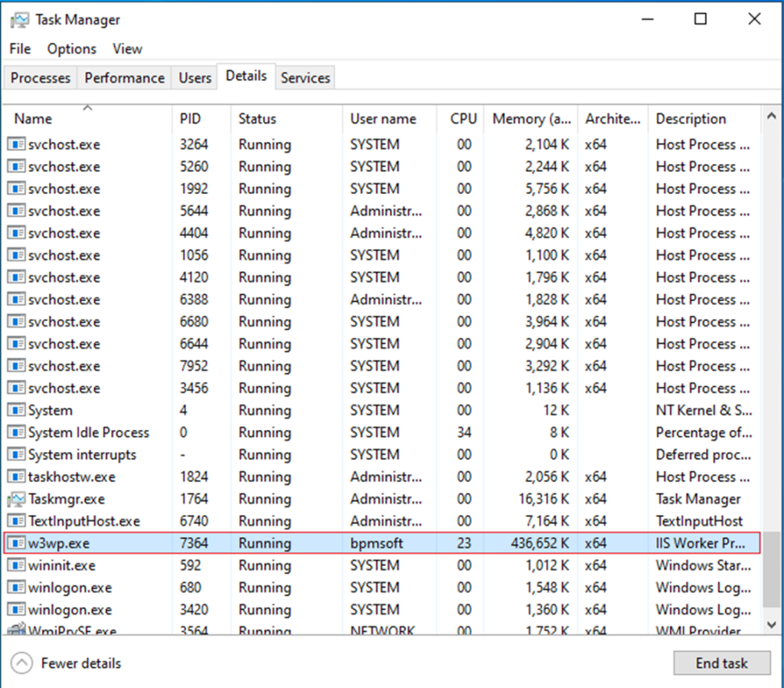This screenshot has height=688, width=784.
Task: Sort by the Description column header
Action: coord(705,119)
